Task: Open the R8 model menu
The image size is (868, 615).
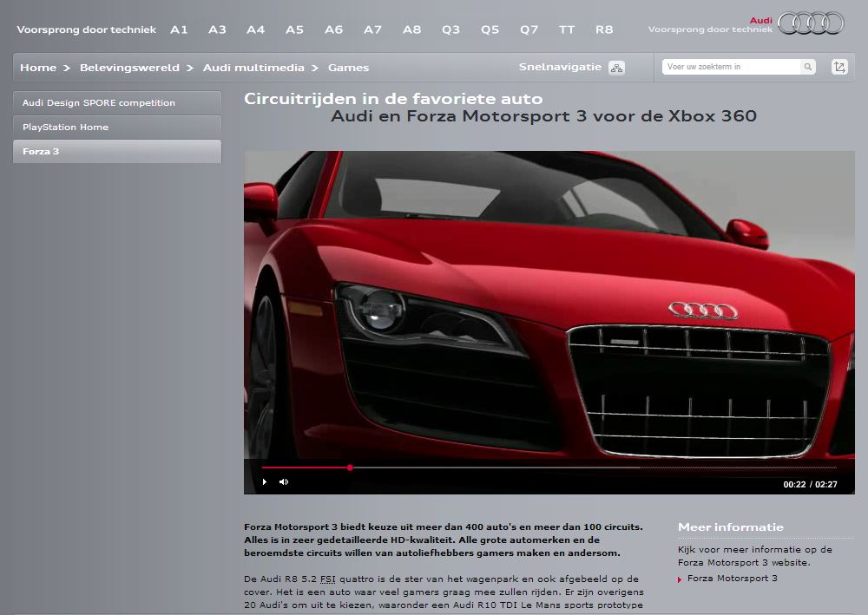Action: coord(604,29)
